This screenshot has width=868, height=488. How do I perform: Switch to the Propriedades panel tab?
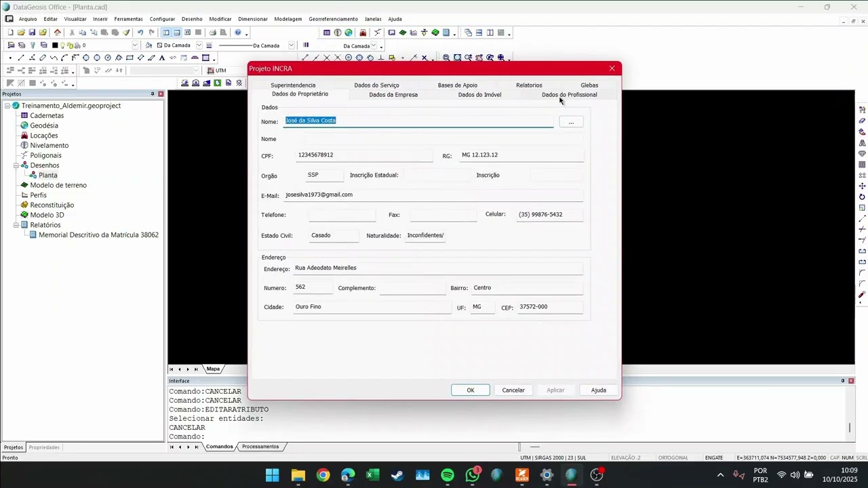point(44,447)
